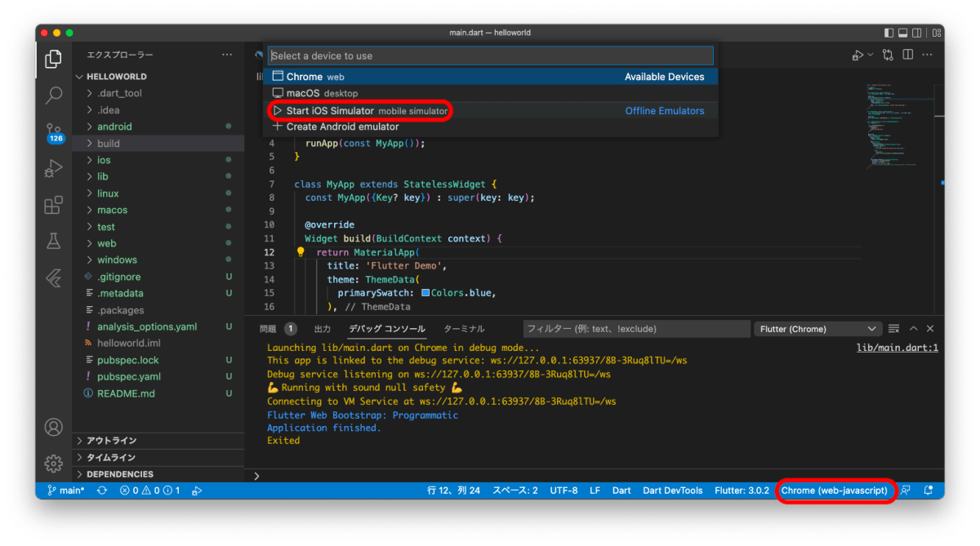Expand the linux folder
The image size is (980, 546).
158,193
